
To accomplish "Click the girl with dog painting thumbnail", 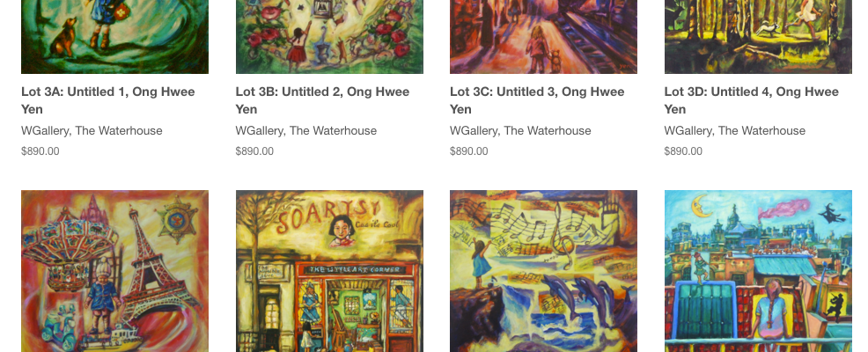I will tap(114, 37).
